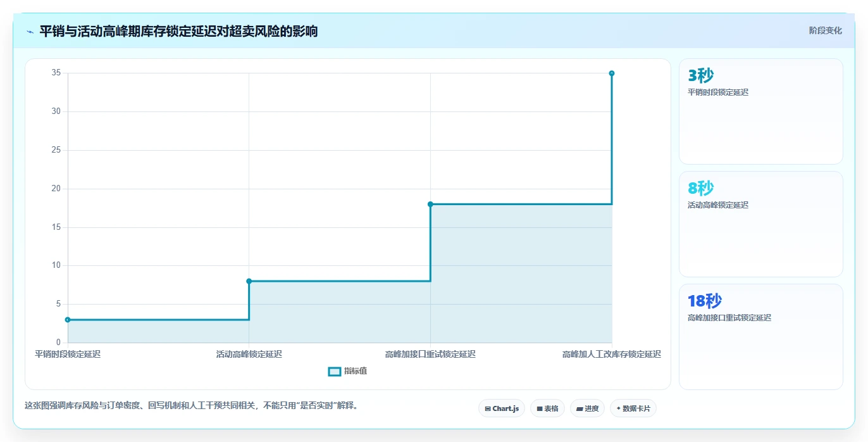Click the 高峰加人工改库存锁定延迟 x-axis label
This screenshot has height=442, width=868.
[x=612, y=354]
